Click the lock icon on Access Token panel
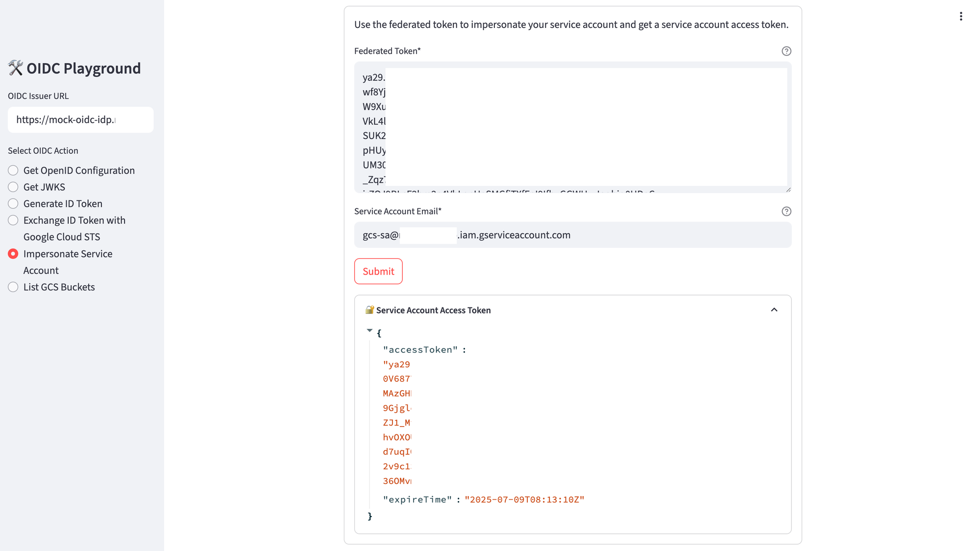 click(368, 310)
